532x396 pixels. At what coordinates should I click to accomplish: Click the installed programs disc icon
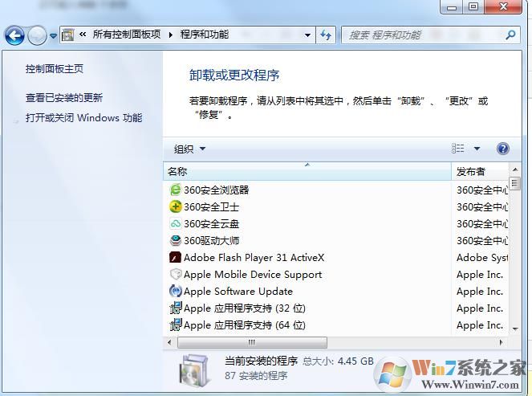tap(193, 371)
